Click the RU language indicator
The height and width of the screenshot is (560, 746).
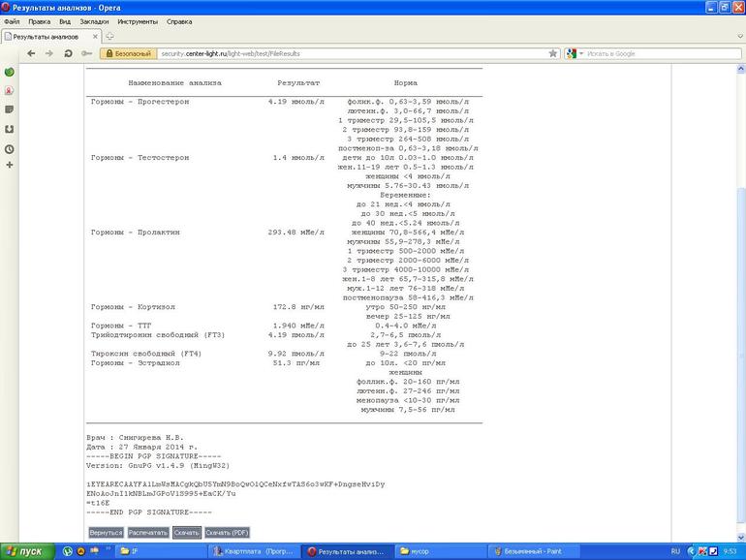(675, 551)
